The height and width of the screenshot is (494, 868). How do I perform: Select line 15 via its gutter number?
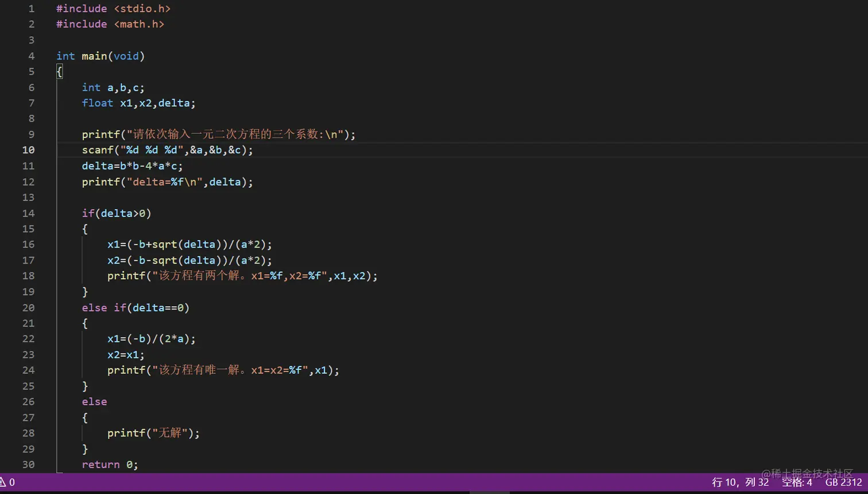tap(29, 229)
